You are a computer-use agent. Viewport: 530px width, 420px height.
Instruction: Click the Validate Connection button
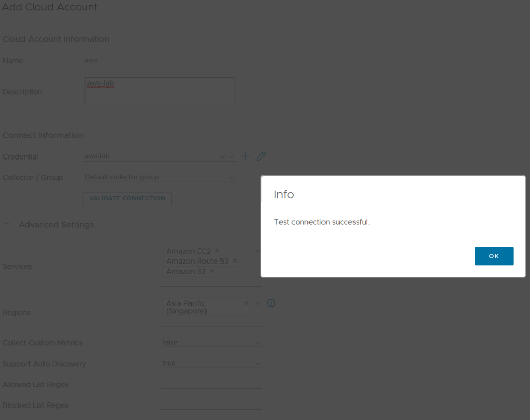pyautogui.click(x=127, y=198)
